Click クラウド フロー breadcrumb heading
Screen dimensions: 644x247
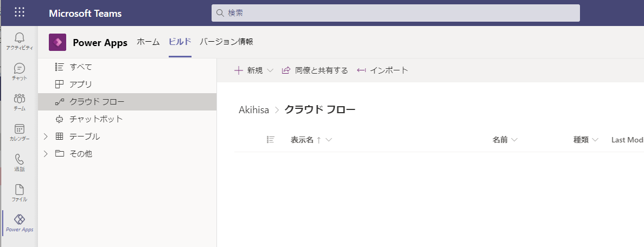tap(320, 109)
